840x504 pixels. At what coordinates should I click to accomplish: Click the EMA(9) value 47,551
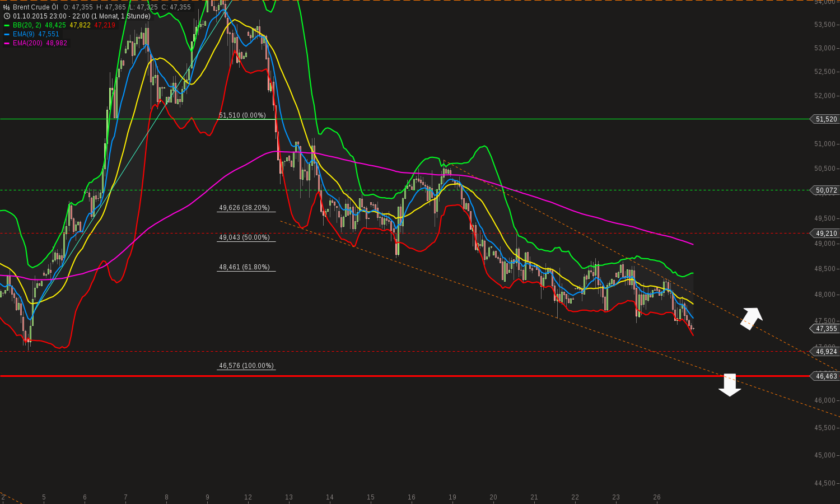(x=49, y=34)
